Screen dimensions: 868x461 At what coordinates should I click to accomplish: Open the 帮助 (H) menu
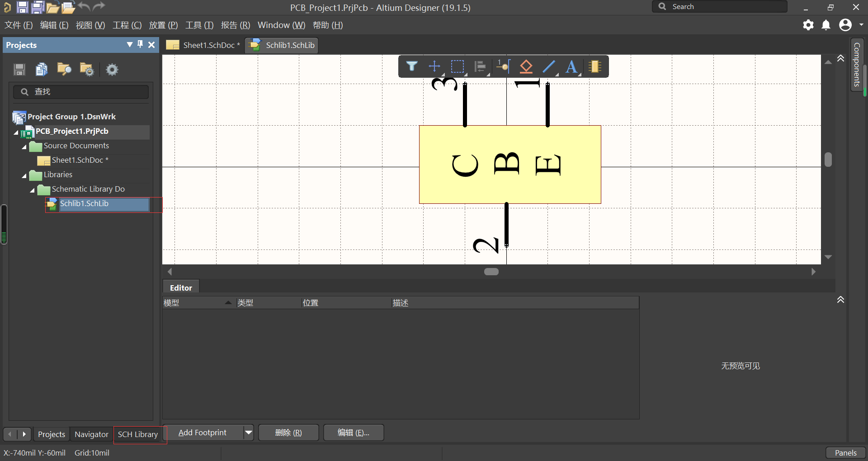point(328,25)
